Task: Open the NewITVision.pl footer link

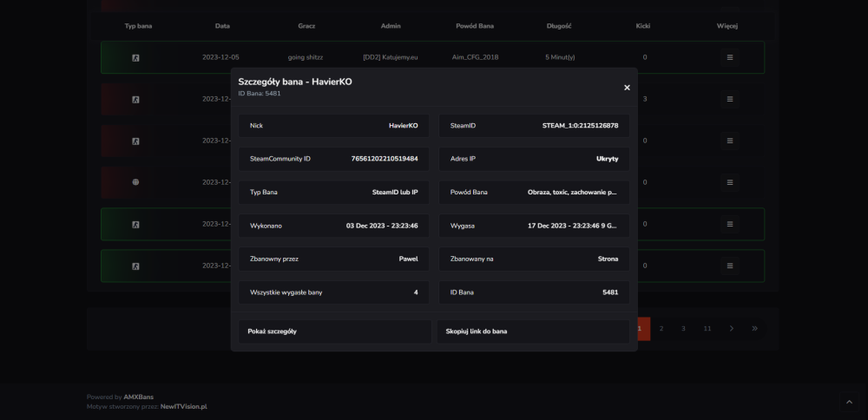Action: pyautogui.click(x=184, y=407)
